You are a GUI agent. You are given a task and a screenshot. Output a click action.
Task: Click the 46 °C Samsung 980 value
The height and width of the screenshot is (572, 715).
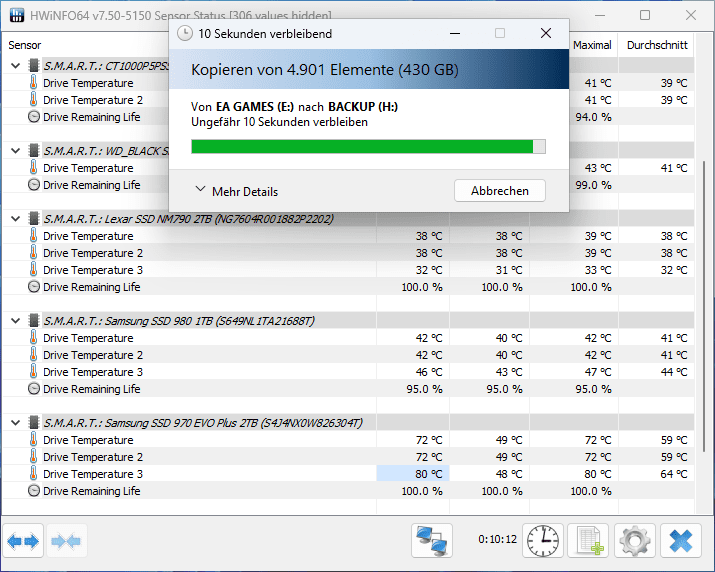[429, 372]
